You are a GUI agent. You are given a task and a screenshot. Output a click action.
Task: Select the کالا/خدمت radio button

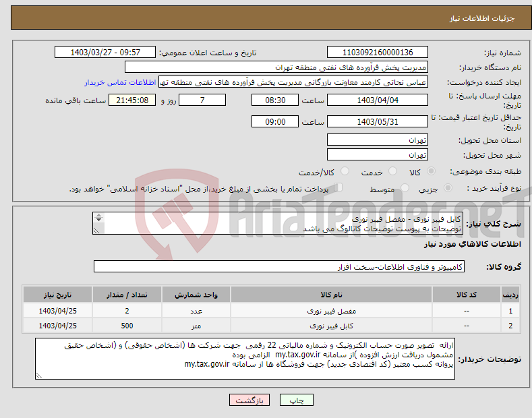(x=345, y=171)
